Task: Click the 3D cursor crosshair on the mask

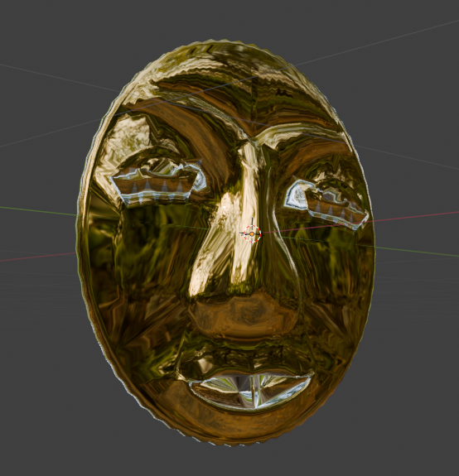Action: [252, 233]
